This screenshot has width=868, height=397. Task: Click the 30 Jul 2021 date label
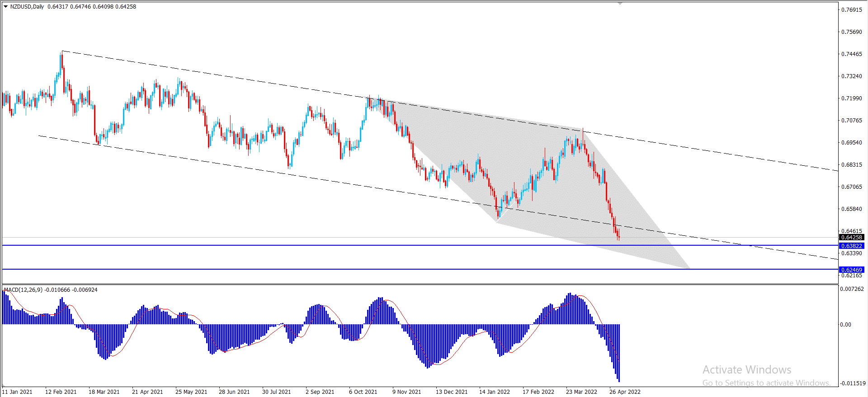[276, 392]
